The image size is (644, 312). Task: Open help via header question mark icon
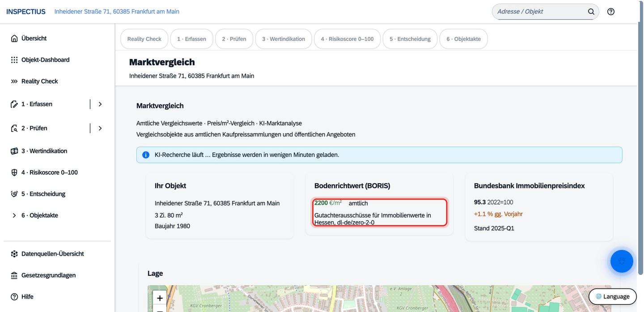click(611, 12)
